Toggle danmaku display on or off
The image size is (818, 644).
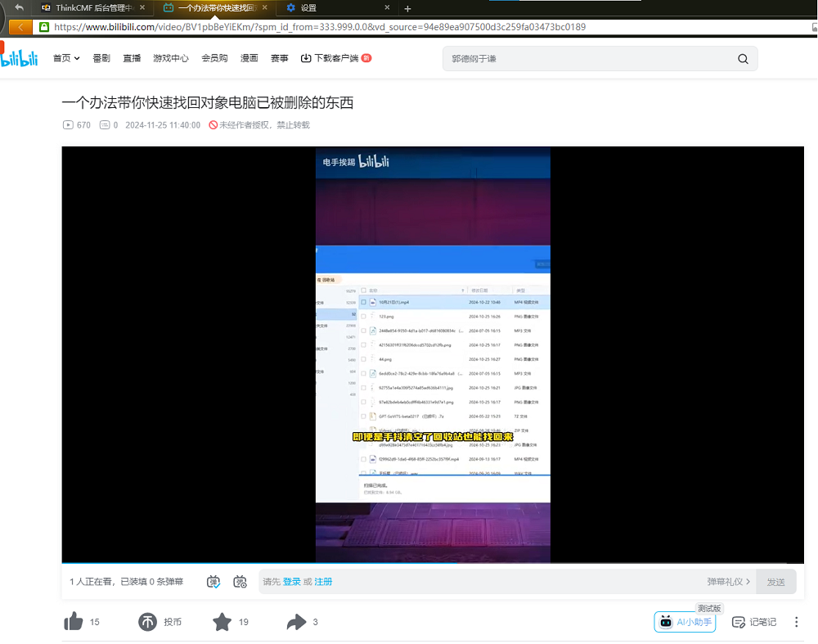(x=213, y=581)
